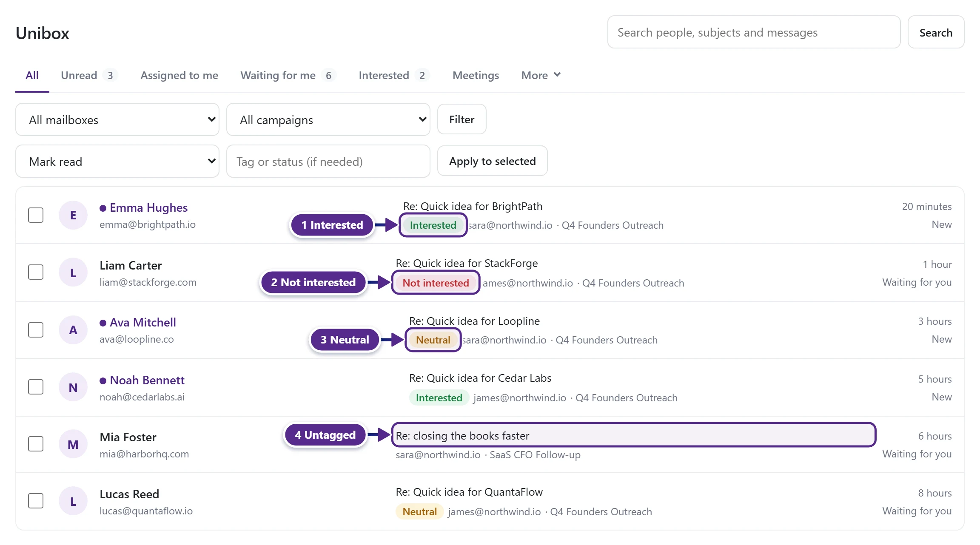The image size is (980, 545).
Task: Click Apply to selected button
Action: pyautogui.click(x=492, y=161)
